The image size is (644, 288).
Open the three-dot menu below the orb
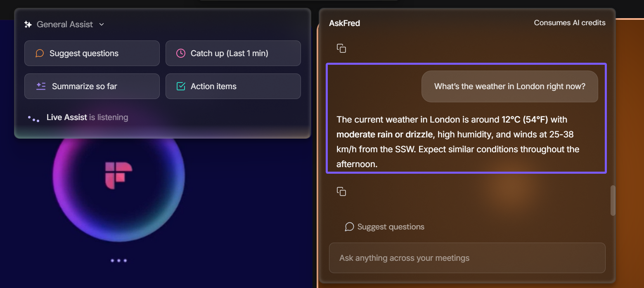coord(119,260)
